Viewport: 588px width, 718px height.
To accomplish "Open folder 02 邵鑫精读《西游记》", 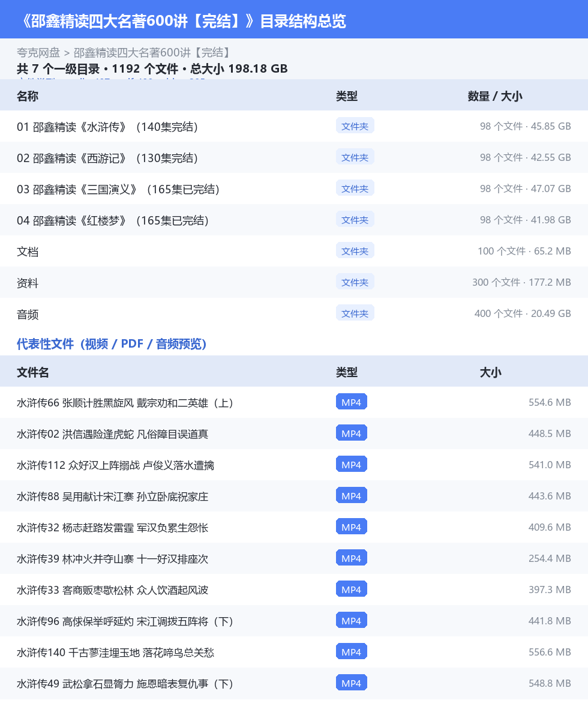I will [x=294, y=157].
